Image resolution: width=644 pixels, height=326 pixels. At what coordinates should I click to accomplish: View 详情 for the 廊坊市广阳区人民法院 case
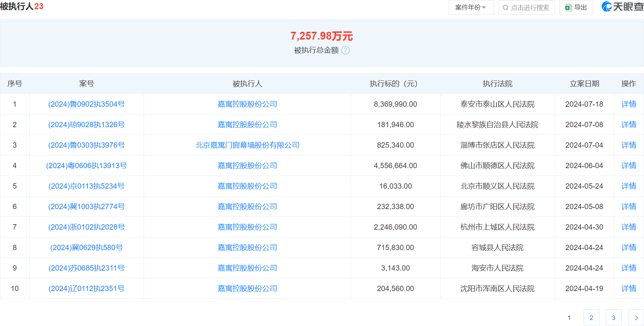[629, 207]
